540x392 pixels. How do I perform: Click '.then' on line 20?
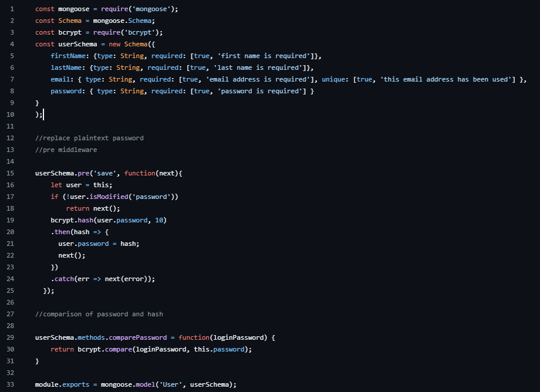click(x=60, y=232)
